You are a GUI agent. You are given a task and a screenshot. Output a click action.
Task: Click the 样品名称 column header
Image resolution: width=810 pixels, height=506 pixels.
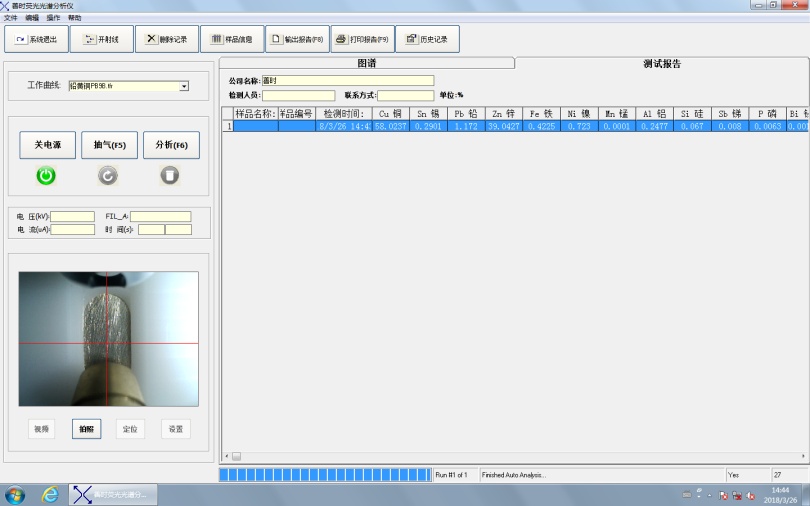click(x=256, y=114)
